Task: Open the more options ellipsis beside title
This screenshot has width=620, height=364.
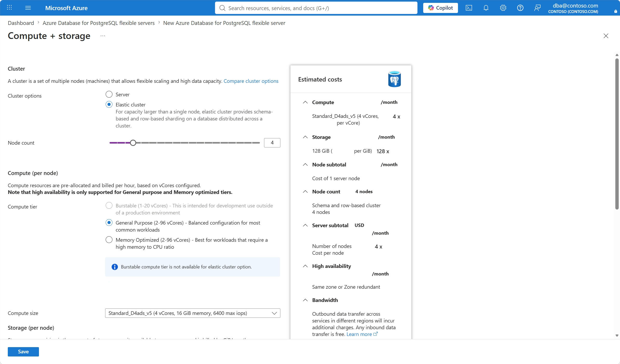Action: (103, 36)
